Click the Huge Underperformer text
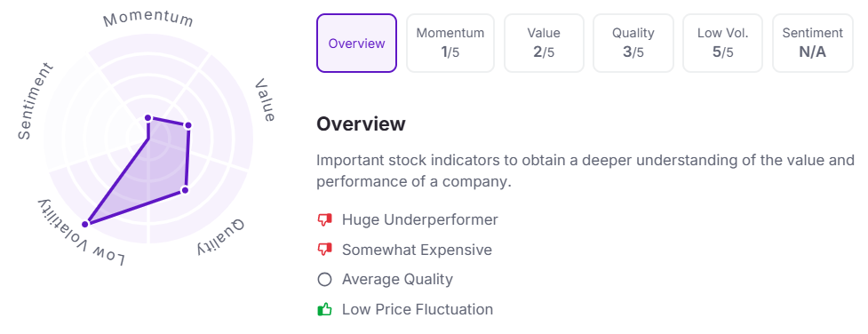 (x=419, y=220)
